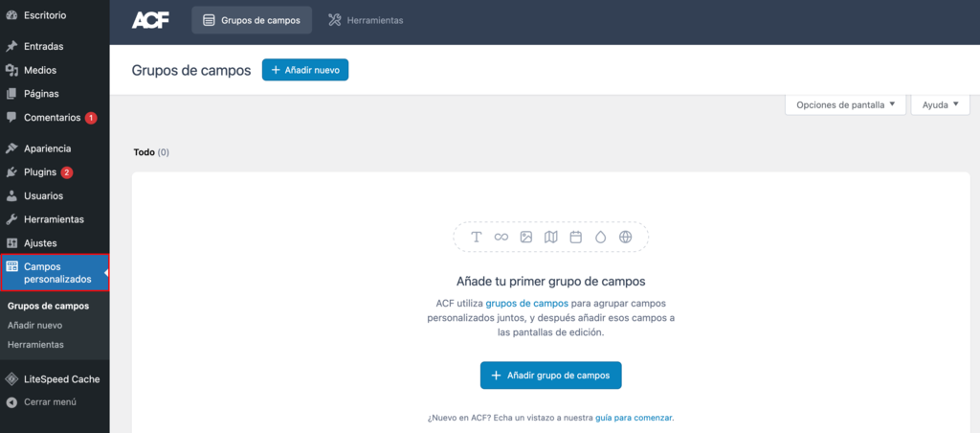The image size is (980, 433).
Task: Click the tools icon in header Herramientas tab
Action: 335,20
